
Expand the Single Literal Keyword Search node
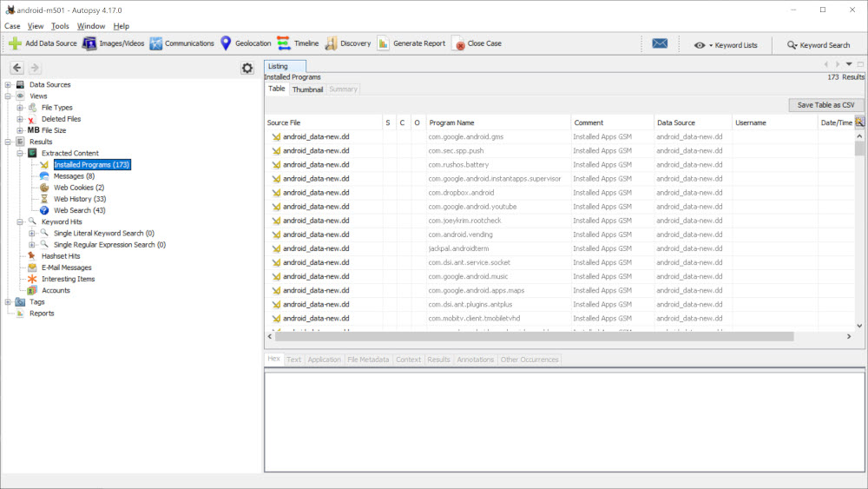pos(32,233)
